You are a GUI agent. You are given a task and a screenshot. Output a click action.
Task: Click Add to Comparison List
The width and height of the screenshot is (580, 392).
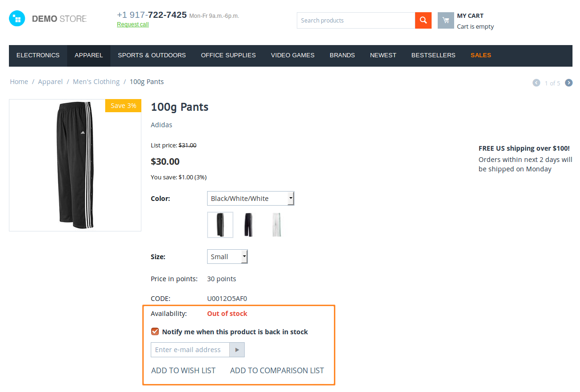(277, 370)
